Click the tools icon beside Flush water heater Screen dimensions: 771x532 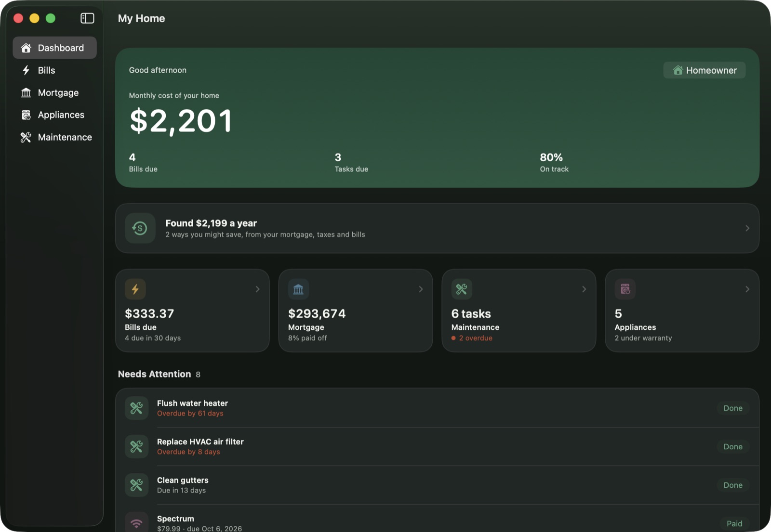[136, 408]
